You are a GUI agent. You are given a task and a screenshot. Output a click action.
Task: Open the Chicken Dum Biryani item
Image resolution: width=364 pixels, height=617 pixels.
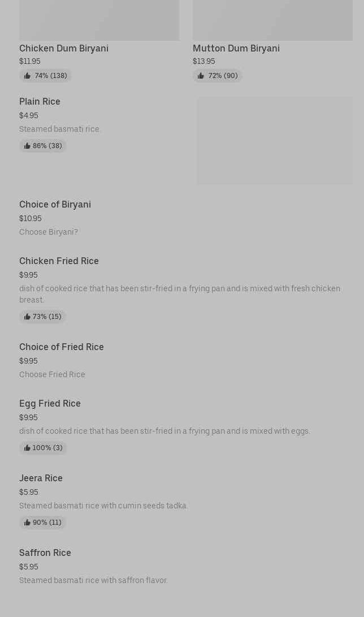64,48
